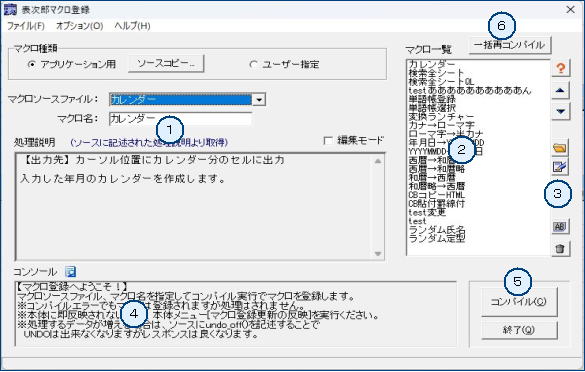Delete macro with the trash can icon
The height and width of the screenshot is (372, 585).
(x=560, y=248)
